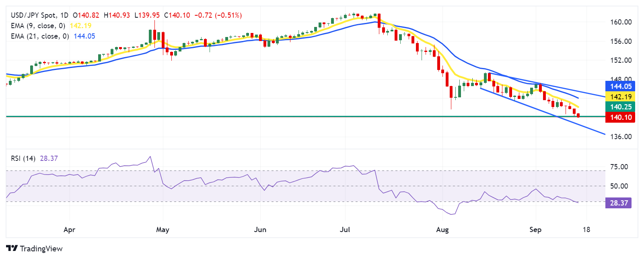The image size is (644, 259).
Task: Click the RSI (14) indicator label
Action: [23, 158]
